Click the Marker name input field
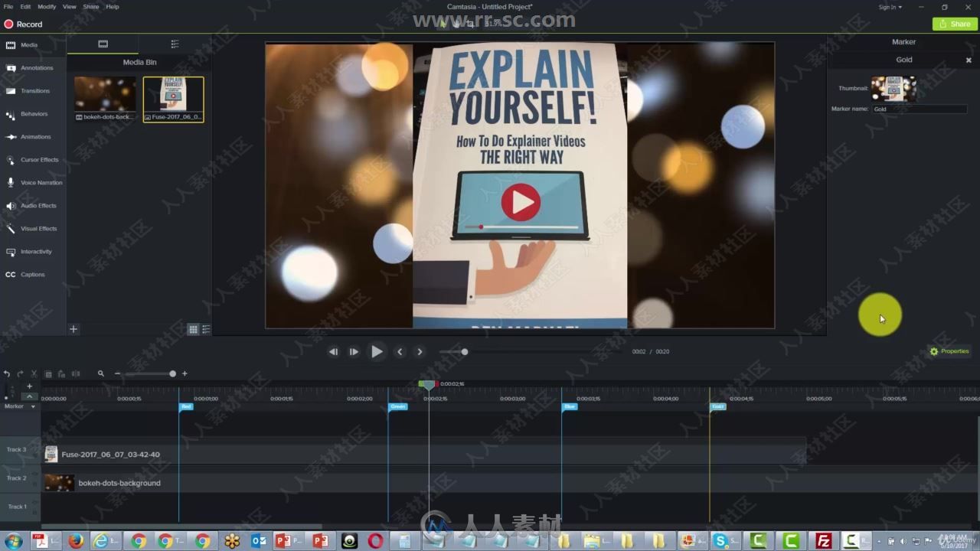 coord(920,109)
